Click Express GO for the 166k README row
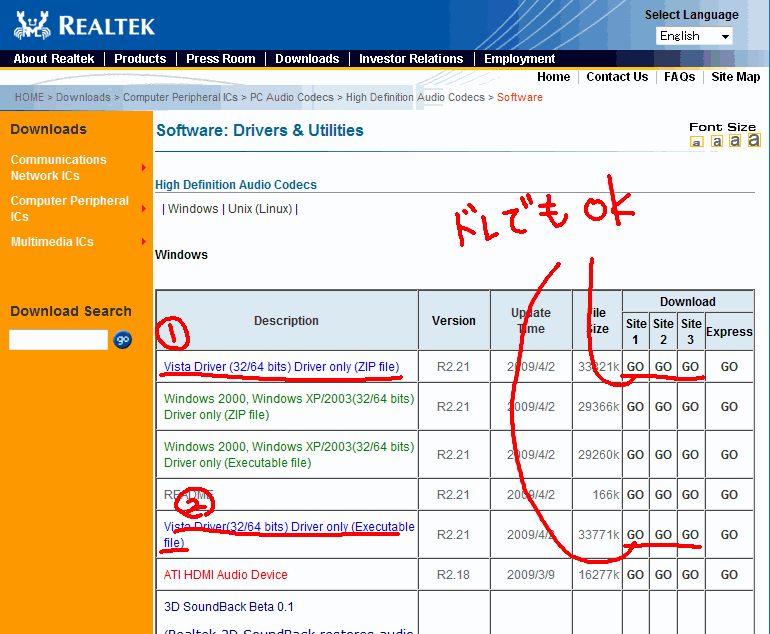This screenshot has width=770, height=634. (x=729, y=495)
